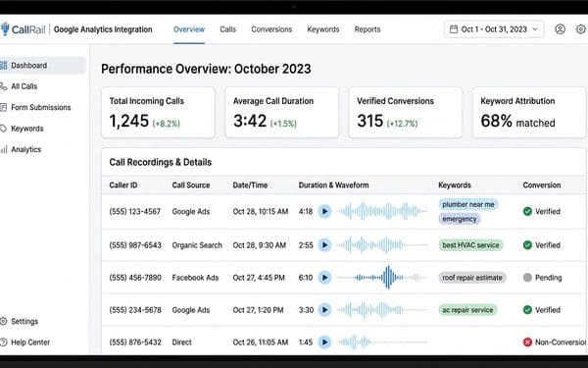Viewport: 588px width, 368px height.
Task: Click the 'best HVAC service' keyword tag
Action: [x=470, y=245]
